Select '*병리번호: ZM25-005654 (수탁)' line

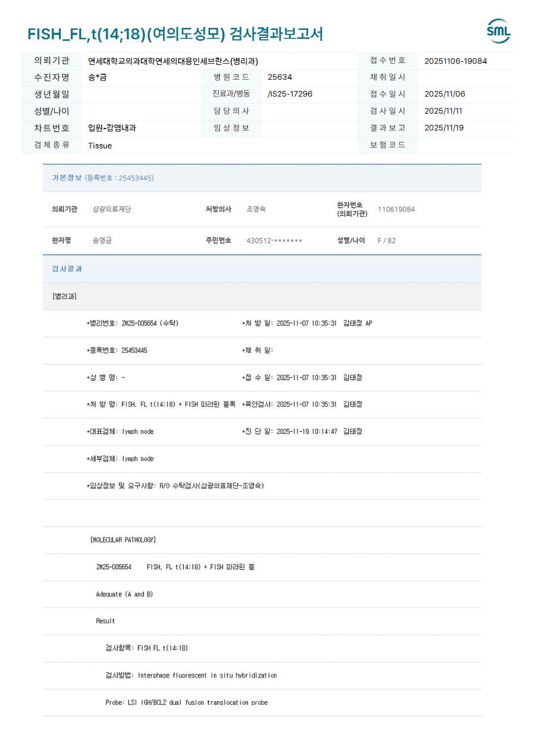point(133,323)
